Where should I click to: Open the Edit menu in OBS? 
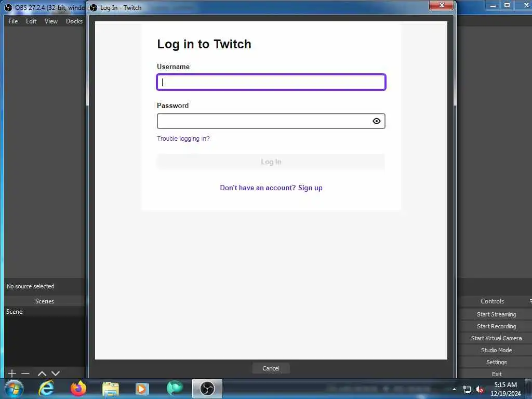pos(31,21)
